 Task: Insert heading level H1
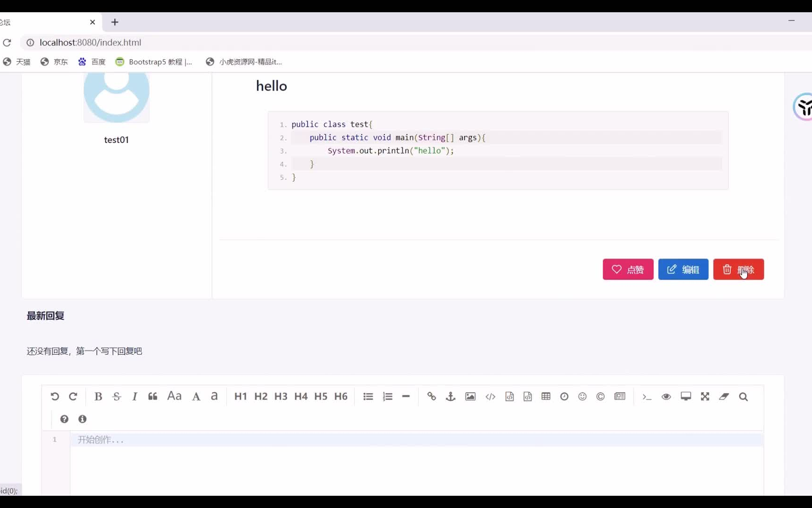click(241, 397)
